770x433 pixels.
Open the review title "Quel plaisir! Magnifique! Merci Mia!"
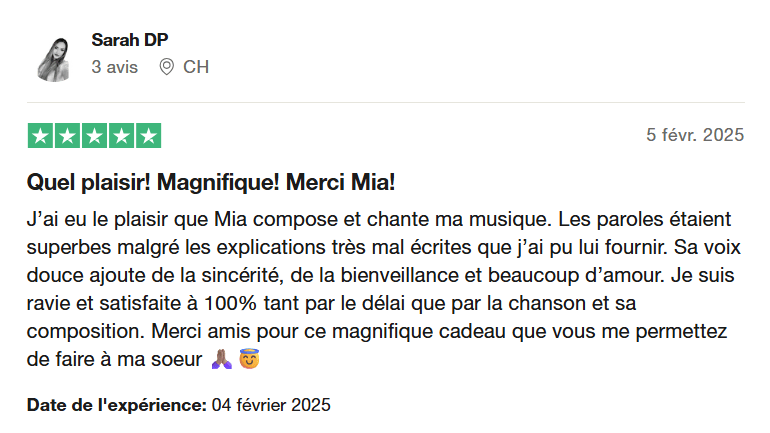pyautogui.click(x=211, y=183)
